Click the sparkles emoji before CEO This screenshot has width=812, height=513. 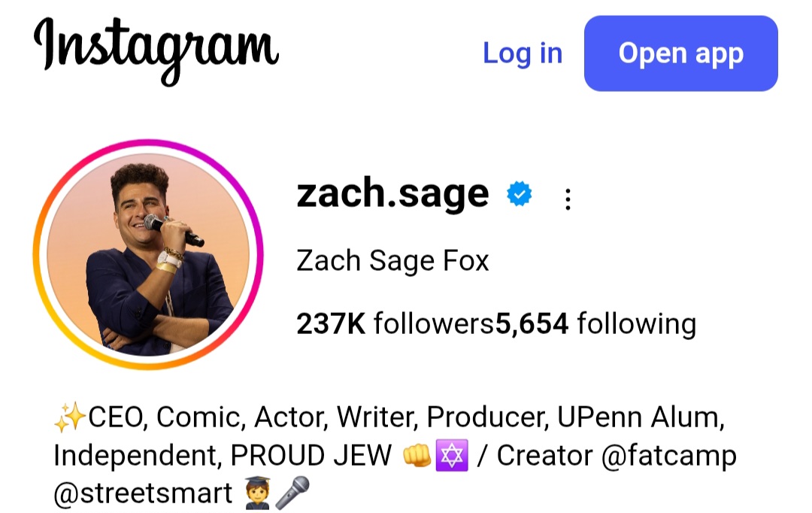click(x=70, y=417)
